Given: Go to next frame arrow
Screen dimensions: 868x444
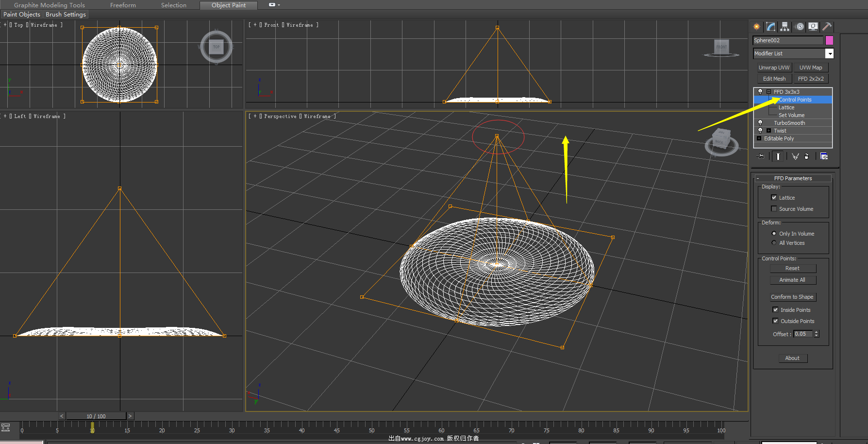Looking at the screenshot, I should [x=130, y=416].
